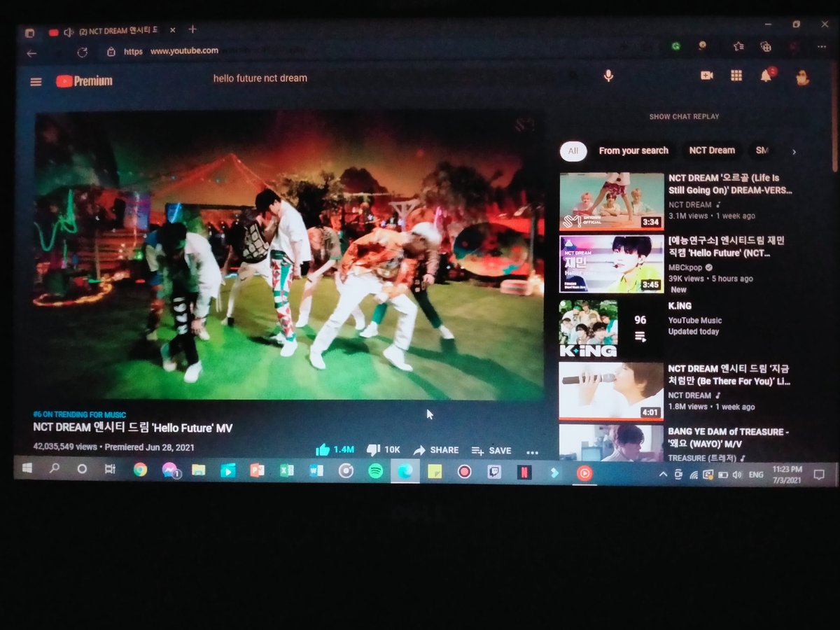840x630 pixels.
Task: Show more filter chips with the right arrow
Action: [x=794, y=151]
